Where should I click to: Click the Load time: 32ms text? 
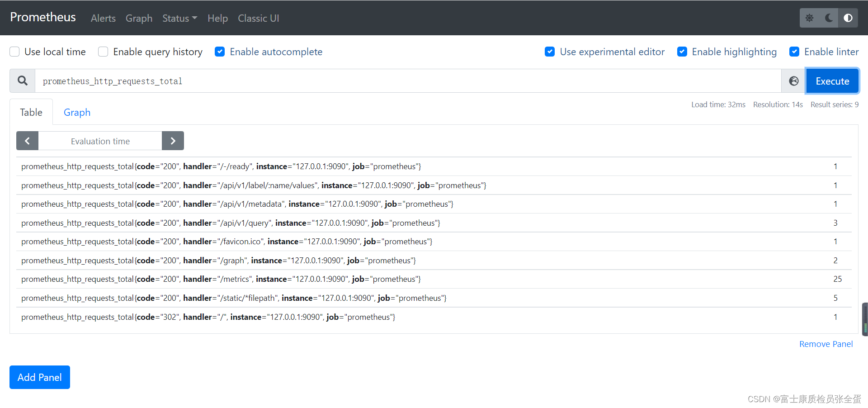[x=718, y=104]
